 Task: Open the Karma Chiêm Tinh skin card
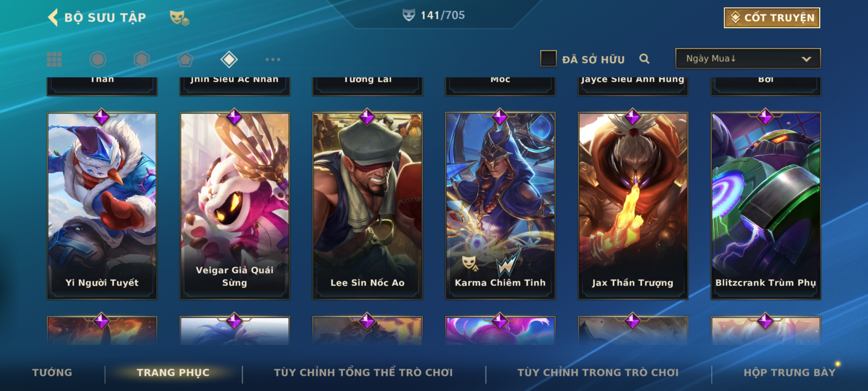(x=500, y=206)
